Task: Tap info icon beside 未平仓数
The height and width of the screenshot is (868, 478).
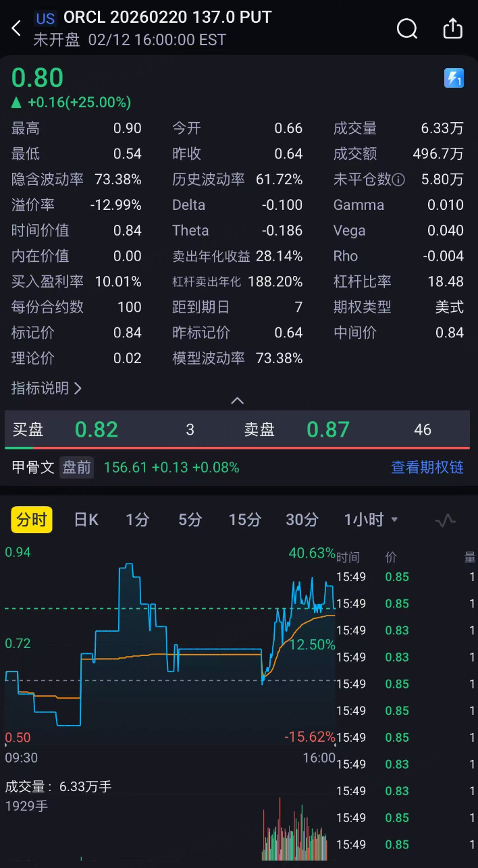Action: pos(398,180)
